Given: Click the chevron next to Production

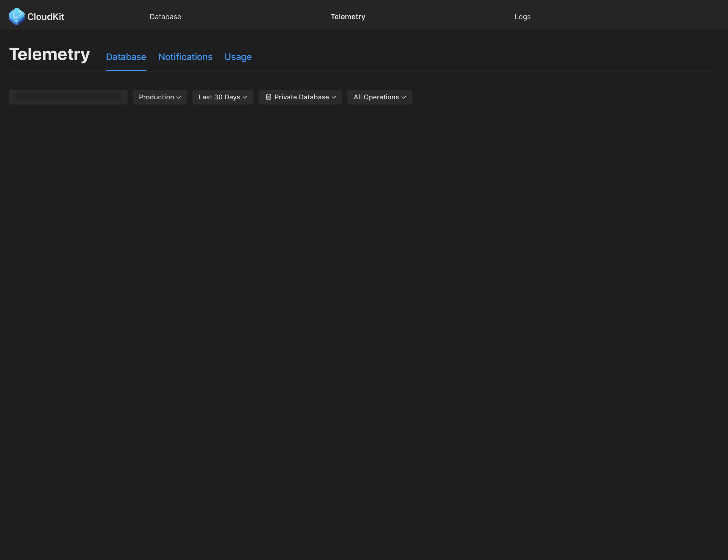Looking at the screenshot, I should (x=179, y=97).
